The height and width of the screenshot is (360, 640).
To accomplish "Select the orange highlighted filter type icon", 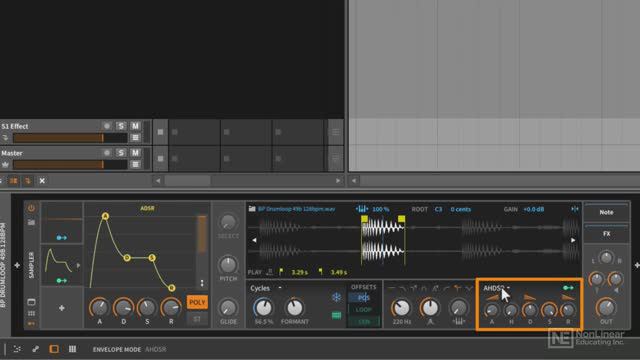I will point(458,289).
